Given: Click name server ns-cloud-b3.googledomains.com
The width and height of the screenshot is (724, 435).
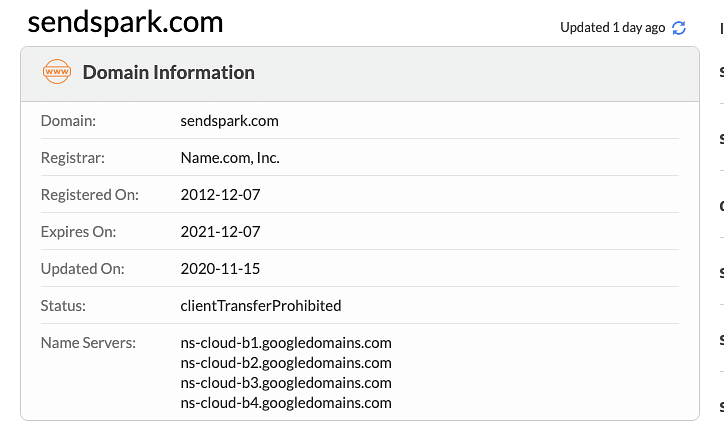Looking at the screenshot, I should pos(286,383).
